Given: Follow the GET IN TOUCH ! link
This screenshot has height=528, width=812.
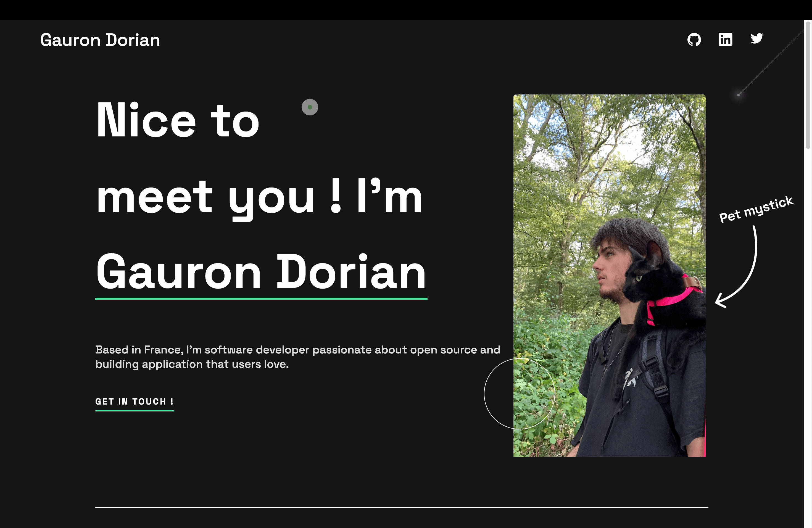Looking at the screenshot, I should tap(135, 402).
